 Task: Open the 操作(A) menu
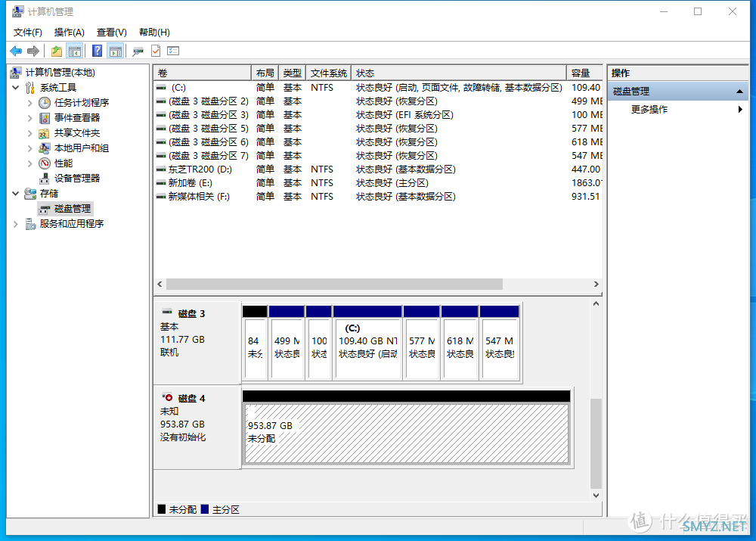point(70,33)
